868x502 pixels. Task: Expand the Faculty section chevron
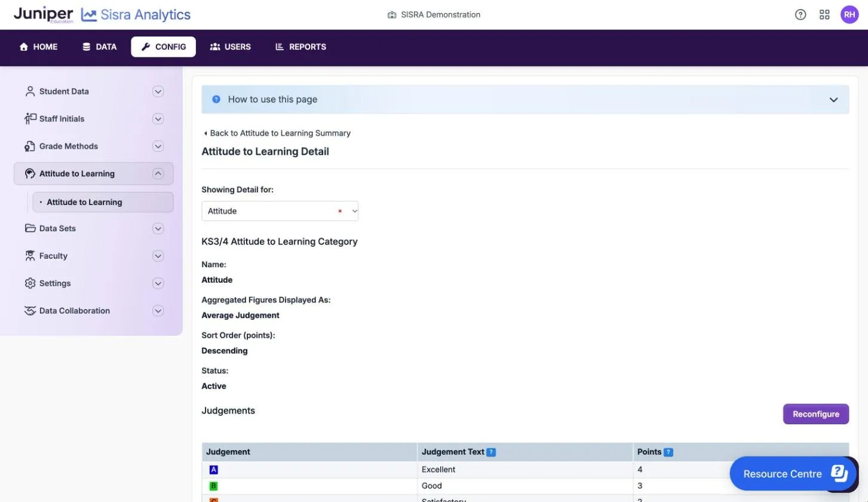pos(158,256)
